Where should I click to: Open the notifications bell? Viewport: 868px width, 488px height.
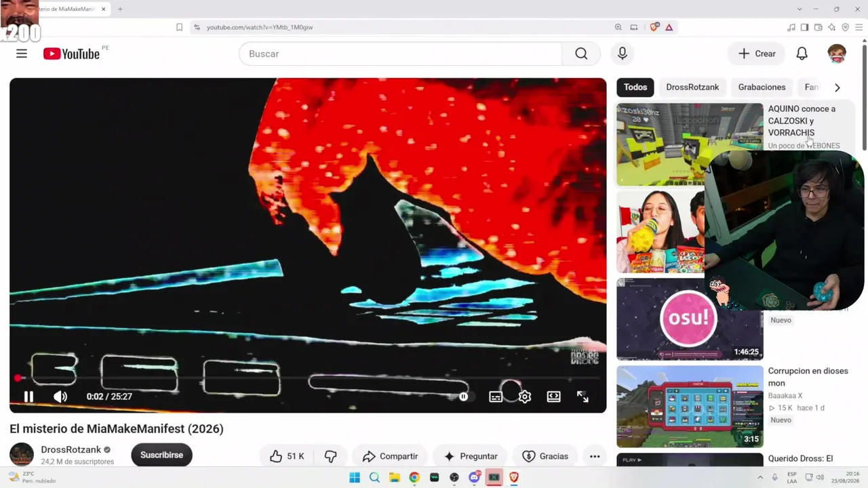pyautogui.click(x=802, y=54)
